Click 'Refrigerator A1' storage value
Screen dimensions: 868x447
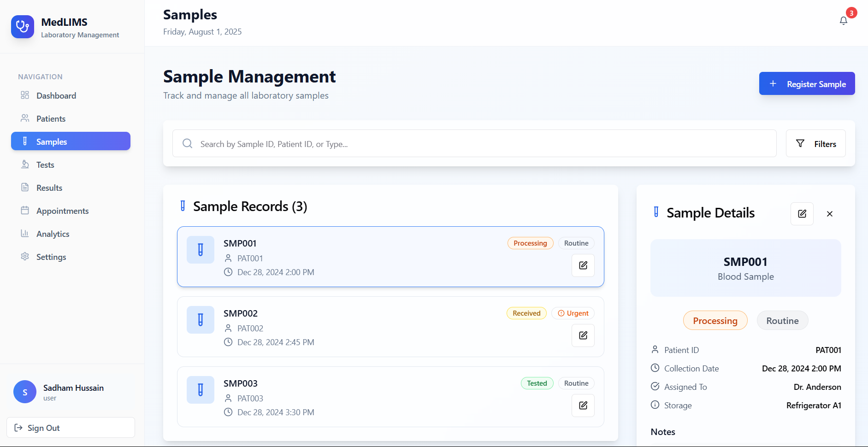point(814,406)
